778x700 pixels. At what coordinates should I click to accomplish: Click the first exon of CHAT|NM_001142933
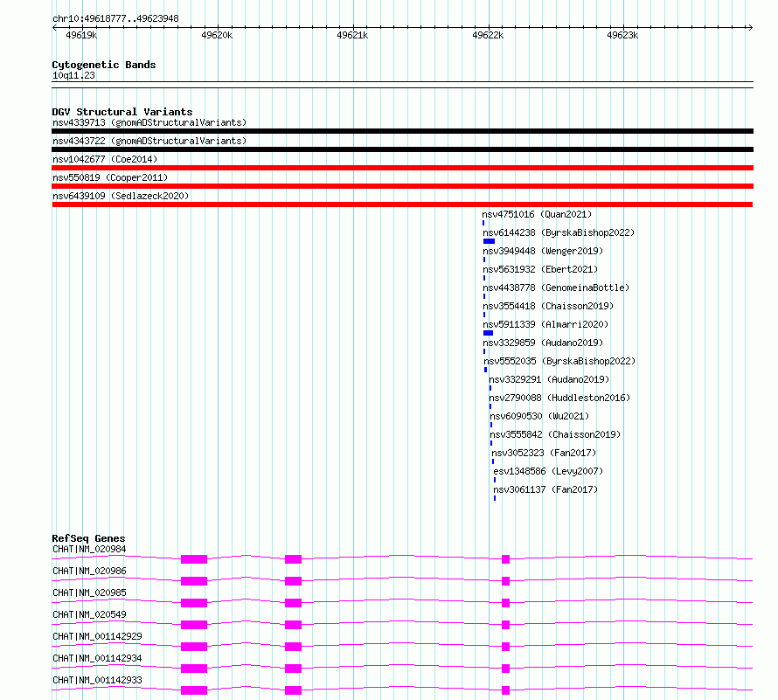(x=194, y=690)
